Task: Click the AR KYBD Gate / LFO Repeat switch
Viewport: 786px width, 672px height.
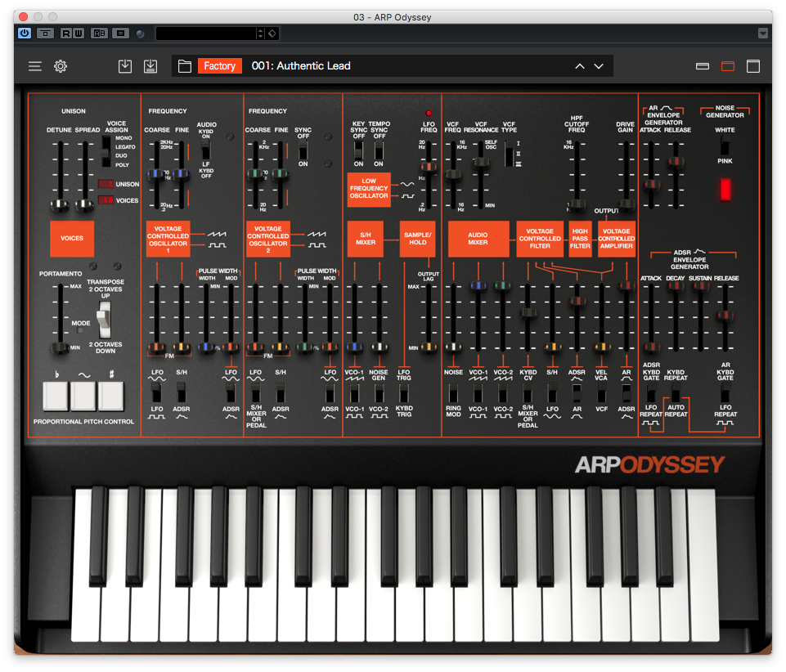Action: [725, 394]
